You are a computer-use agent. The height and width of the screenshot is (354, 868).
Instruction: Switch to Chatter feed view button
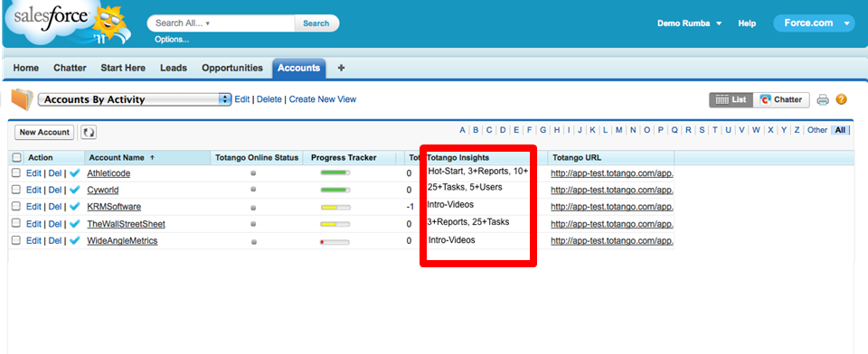point(781,99)
